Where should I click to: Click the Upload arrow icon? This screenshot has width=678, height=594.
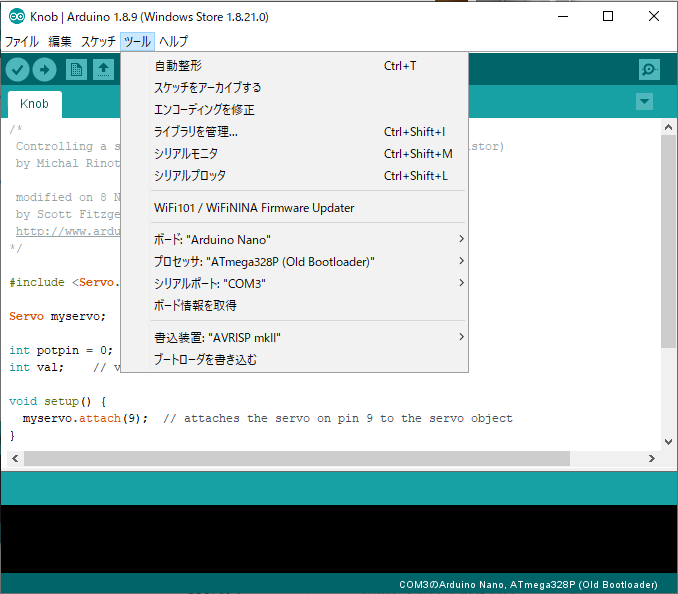tap(45, 70)
